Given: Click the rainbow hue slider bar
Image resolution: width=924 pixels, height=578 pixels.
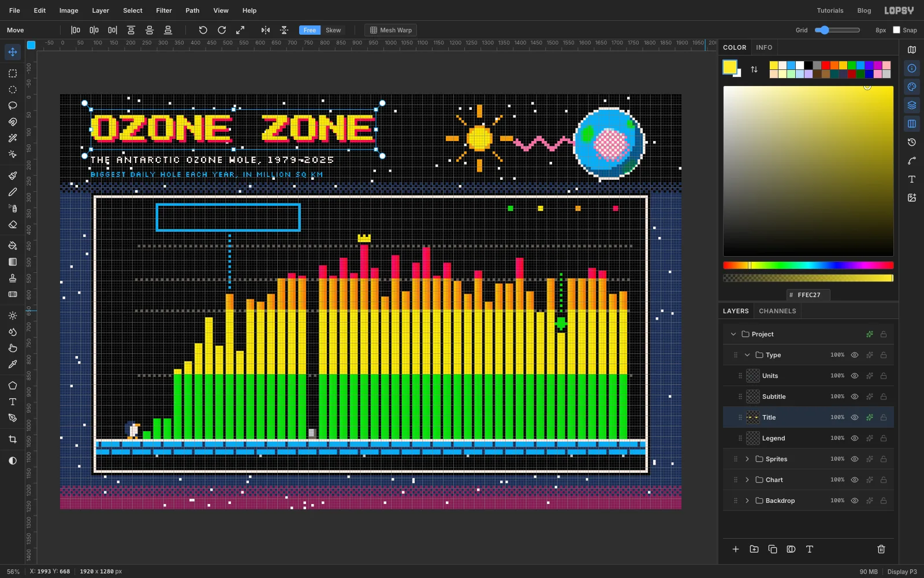Looking at the screenshot, I should [808, 265].
